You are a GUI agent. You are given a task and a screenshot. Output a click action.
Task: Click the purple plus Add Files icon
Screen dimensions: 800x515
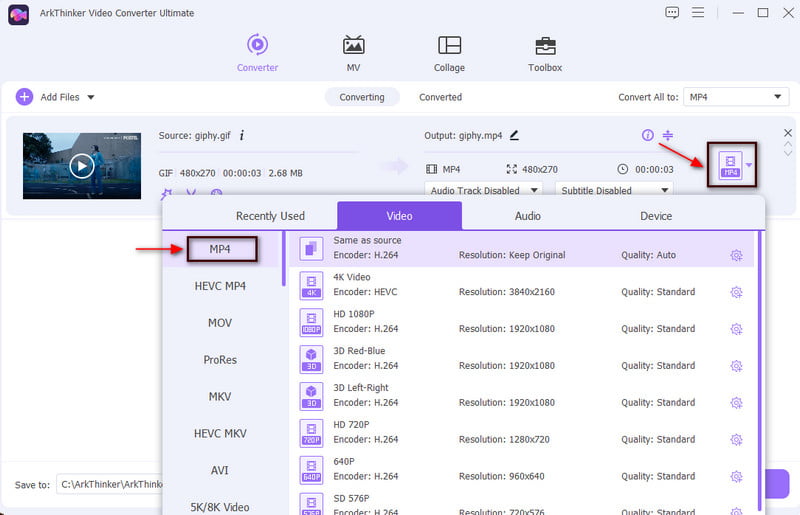pos(24,96)
